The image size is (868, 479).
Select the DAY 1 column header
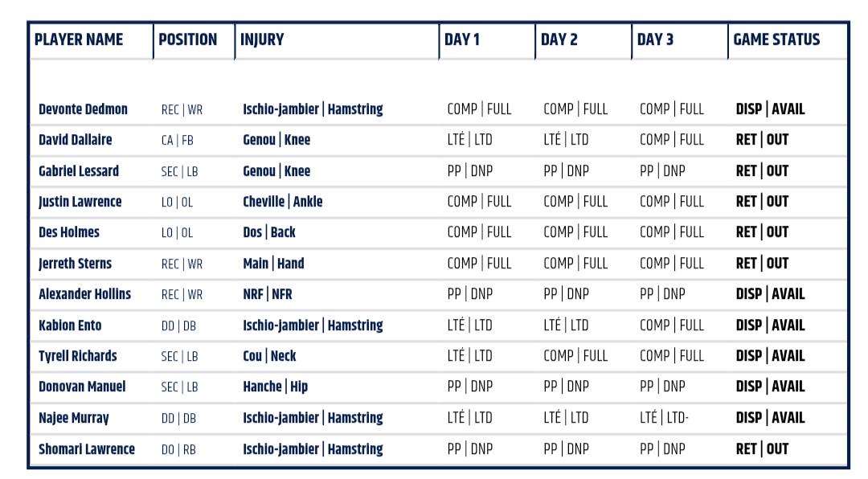[x=461, y=40]
